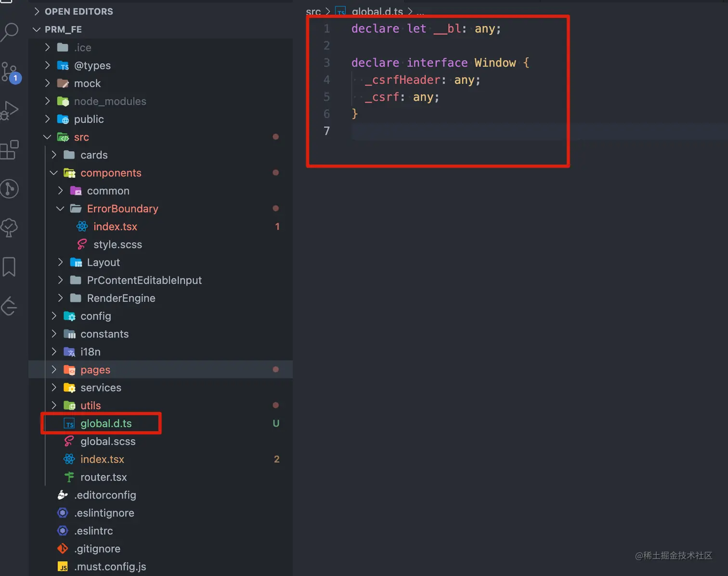
Task: Open router.tsx from the file tree
Action: click(104, 477)
